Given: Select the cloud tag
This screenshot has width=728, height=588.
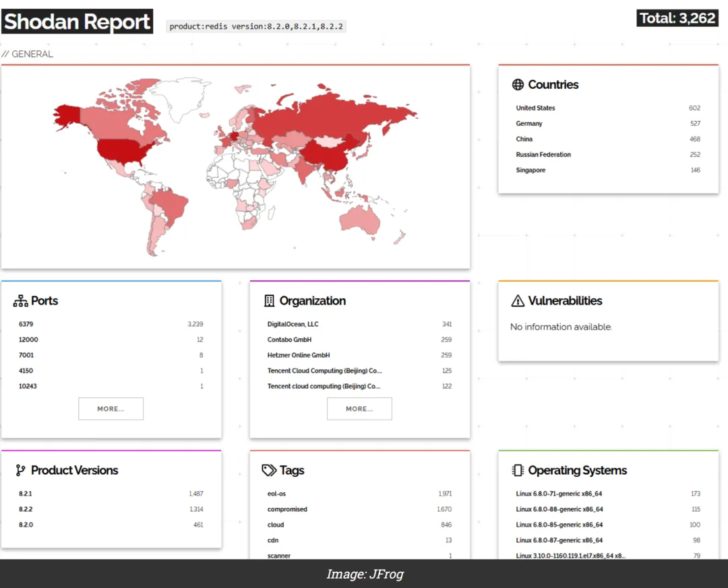Looking at the screenshot, I should click(x=359, y=525).
